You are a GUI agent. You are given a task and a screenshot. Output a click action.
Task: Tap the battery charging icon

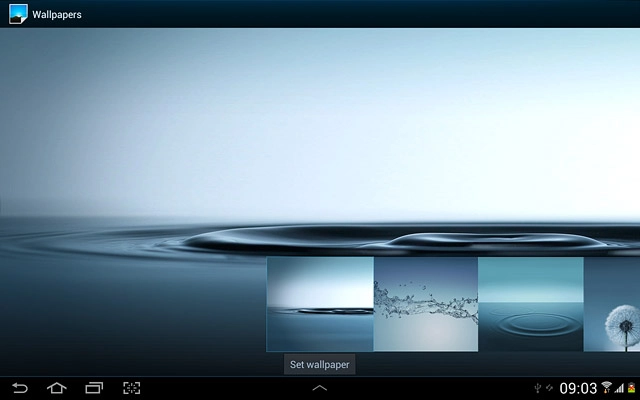(631, 388)
